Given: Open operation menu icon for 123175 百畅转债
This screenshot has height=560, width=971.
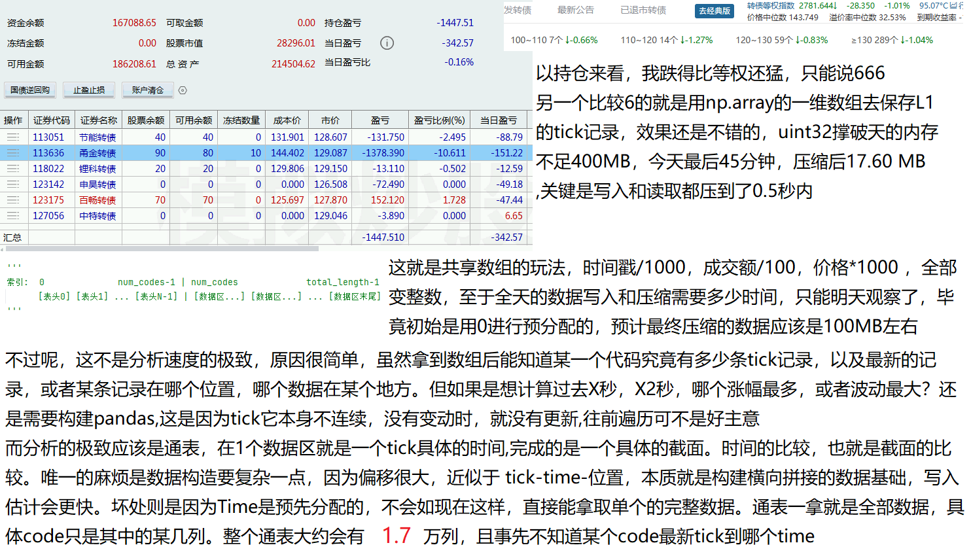Looking at the screenshot, I should (13, 200).
